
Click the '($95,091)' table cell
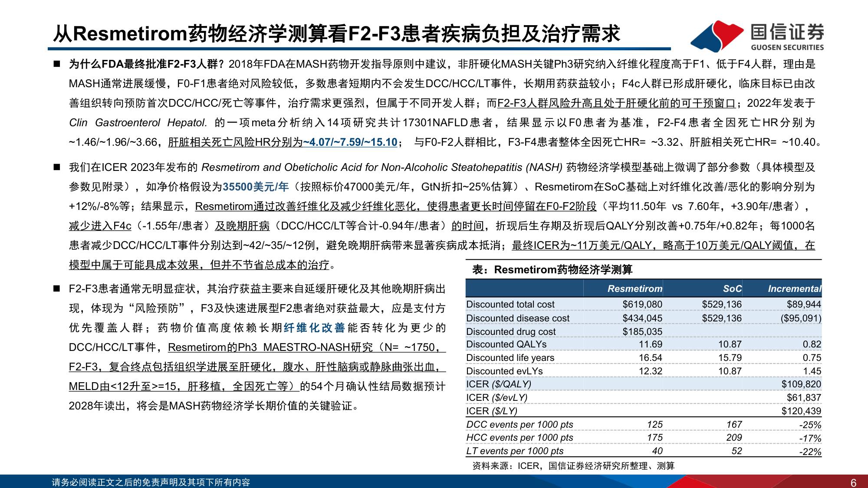(801, 318)
